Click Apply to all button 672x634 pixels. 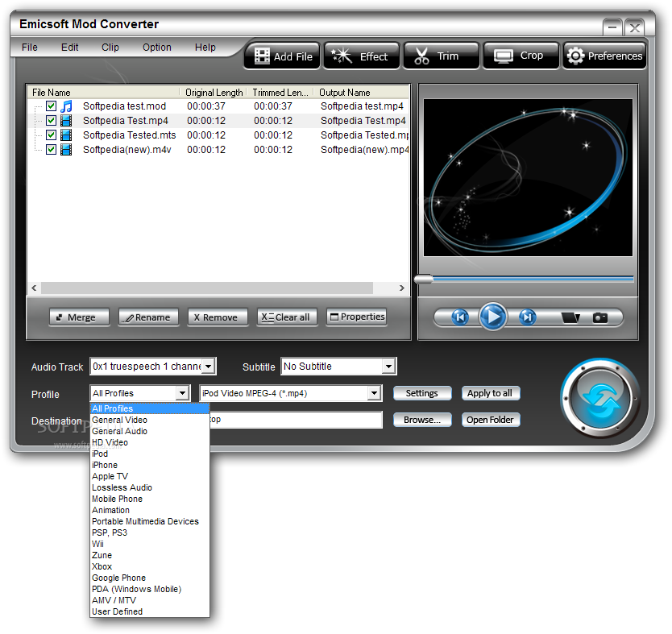[x=490, y=393]
